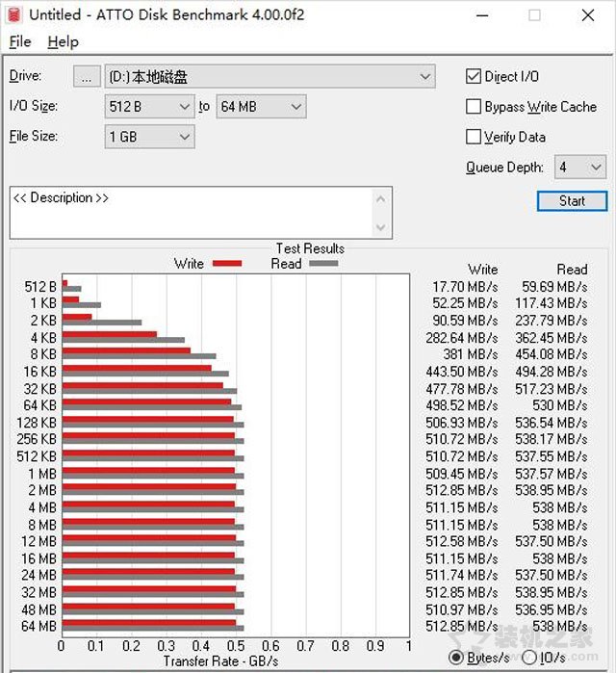Open the File Size dropdown 1 GB
The height and width of the screenshot is (673, 616).
pyautogui.click(x=150, y=137)
